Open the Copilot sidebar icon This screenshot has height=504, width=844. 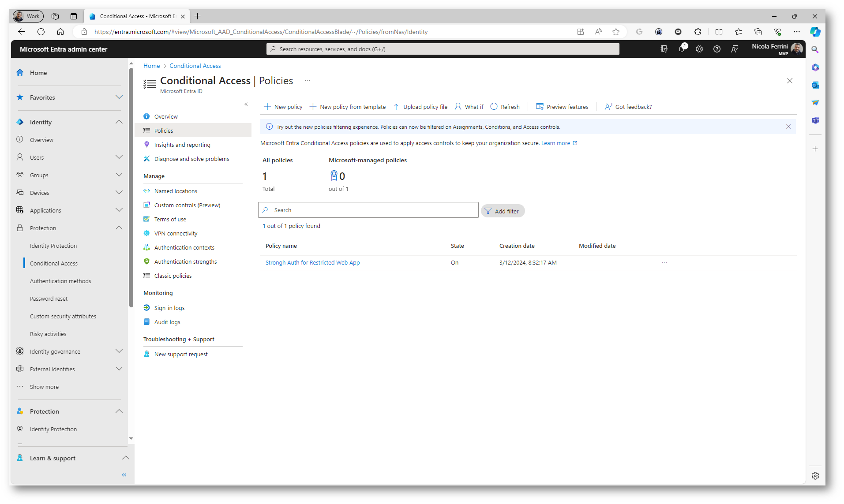[815, 32]
